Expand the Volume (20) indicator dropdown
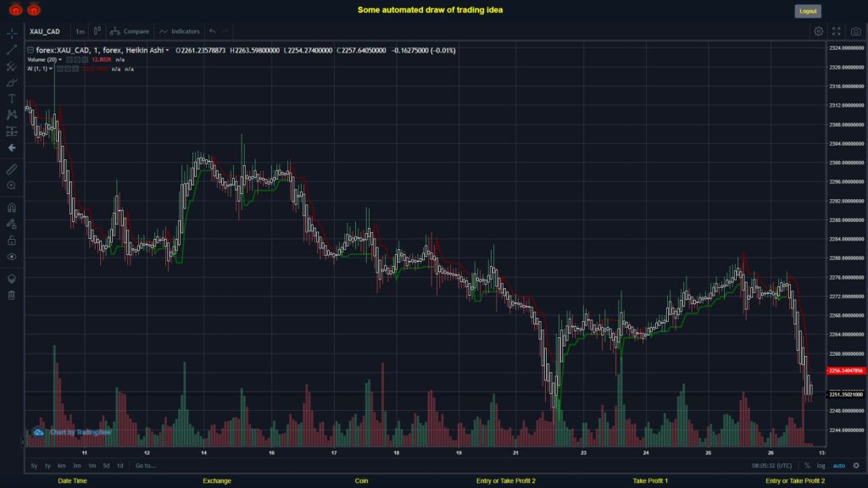This screenshot has height=488, width=868. click(x=60, y=60)
